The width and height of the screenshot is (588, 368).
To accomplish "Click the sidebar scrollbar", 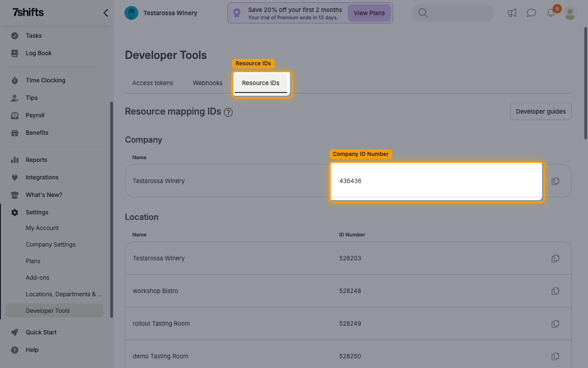I will pos(112,209).
